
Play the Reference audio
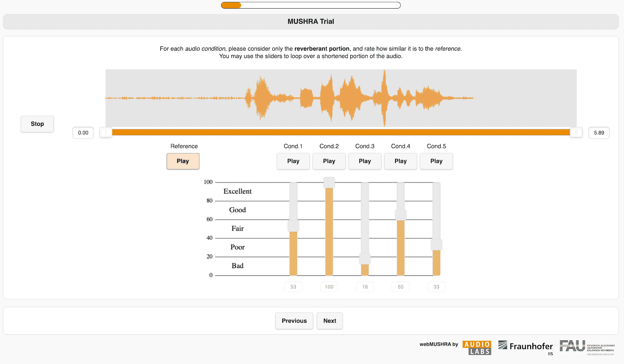[183, 161]
